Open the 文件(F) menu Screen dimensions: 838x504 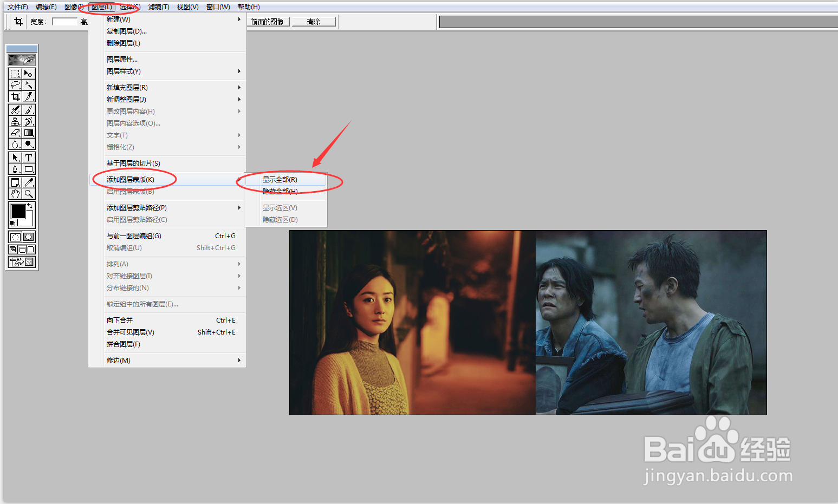(18, 7)
